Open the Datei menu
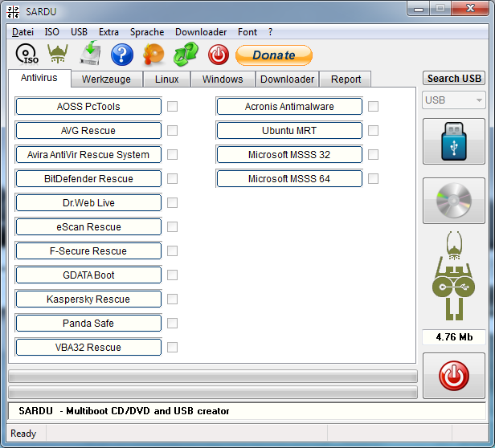The height and width of the screenshot is (448, 495). pyautogui.click(x=22, y=32)
